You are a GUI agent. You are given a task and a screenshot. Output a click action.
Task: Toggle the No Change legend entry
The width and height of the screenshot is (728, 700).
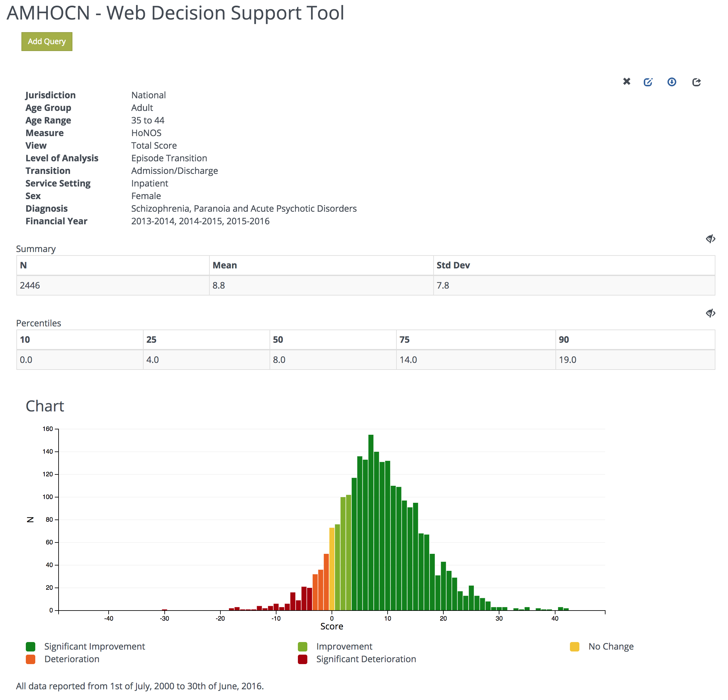coord(611,646)
